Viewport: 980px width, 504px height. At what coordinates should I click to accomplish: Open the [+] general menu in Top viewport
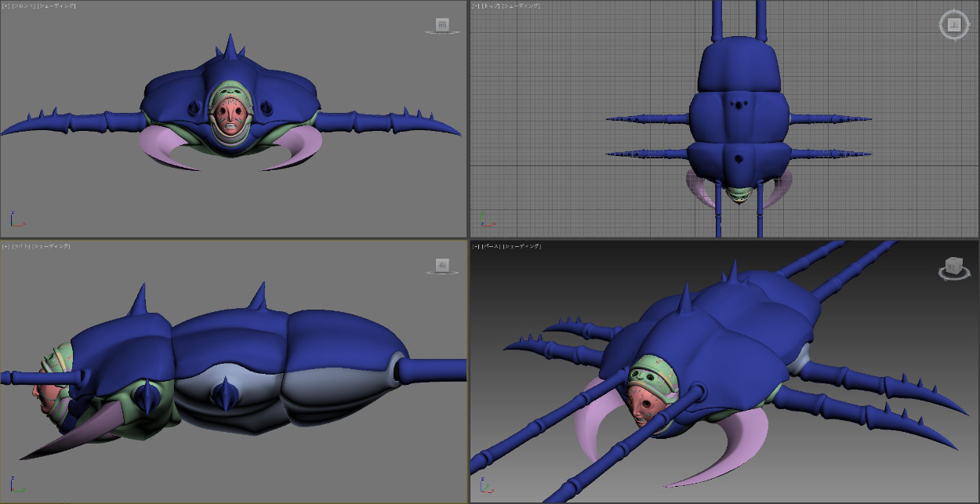click(476, 5)
